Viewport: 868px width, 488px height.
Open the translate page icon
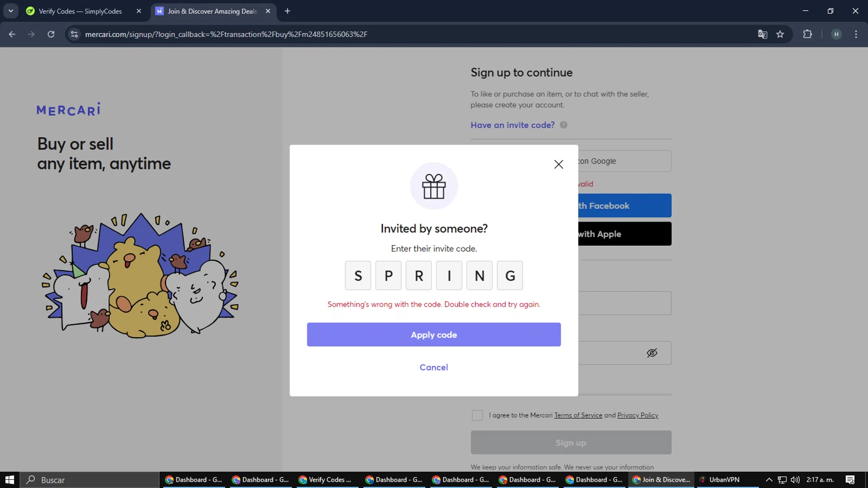pyautogui.click(x=763, y=34)
